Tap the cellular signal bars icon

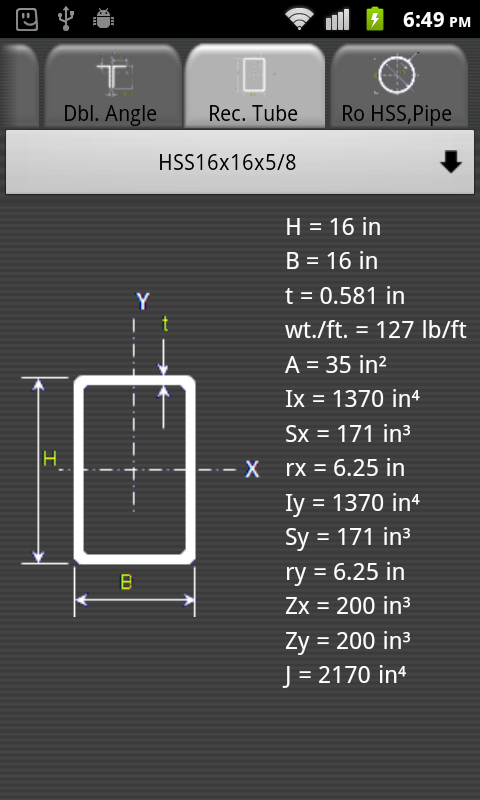coord(337,19)
